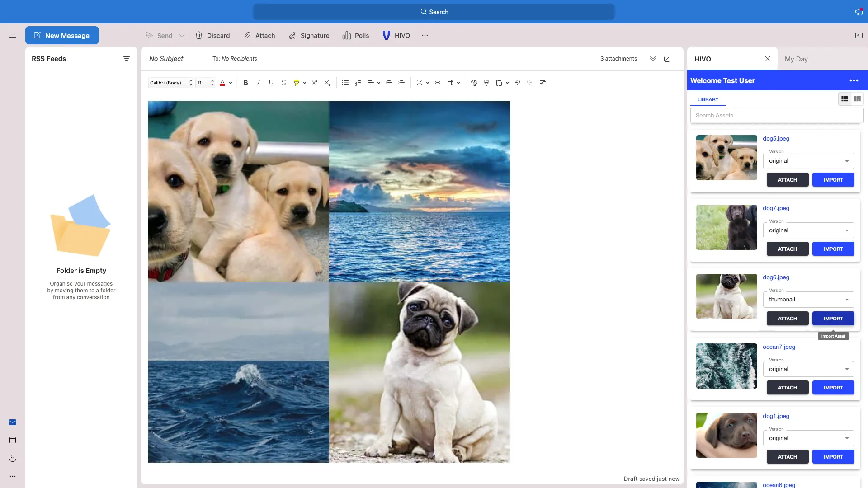Apply the yellow text highlight color
The image size is (868, 488).
point(297,83)
